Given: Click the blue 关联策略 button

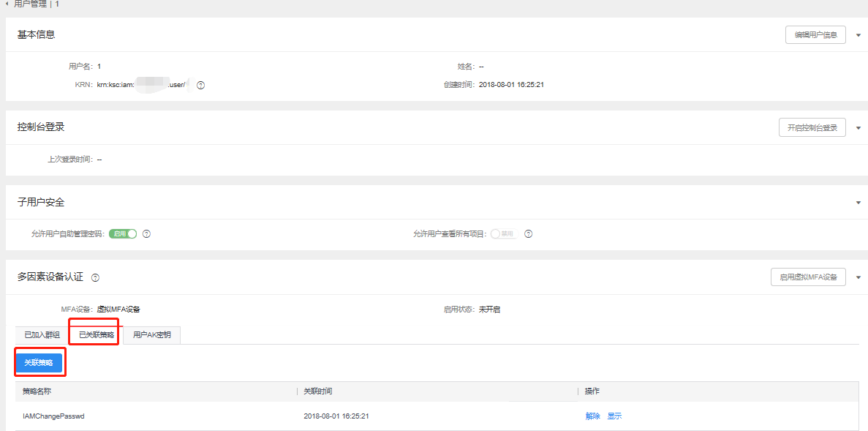Looking at the screenshot, I should [39, 363].
